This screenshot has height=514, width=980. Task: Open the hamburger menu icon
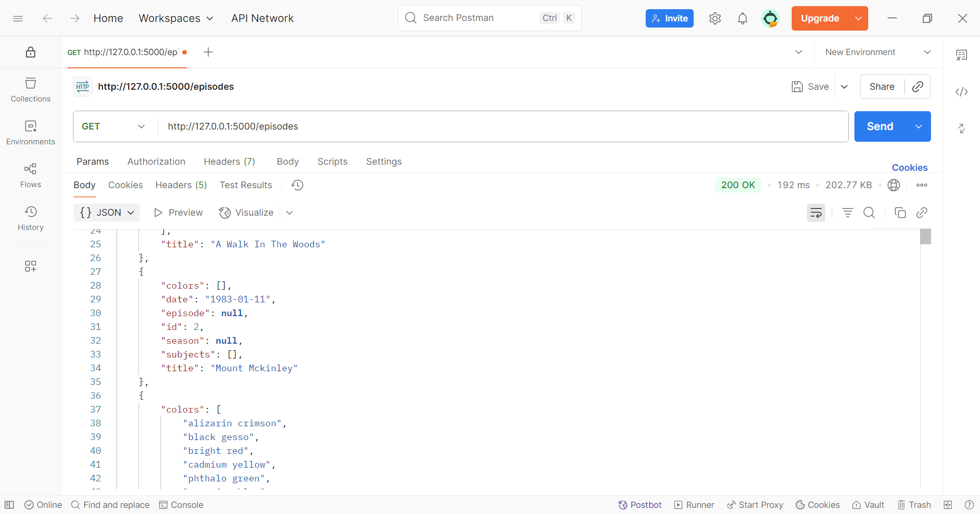pos(18,18)
